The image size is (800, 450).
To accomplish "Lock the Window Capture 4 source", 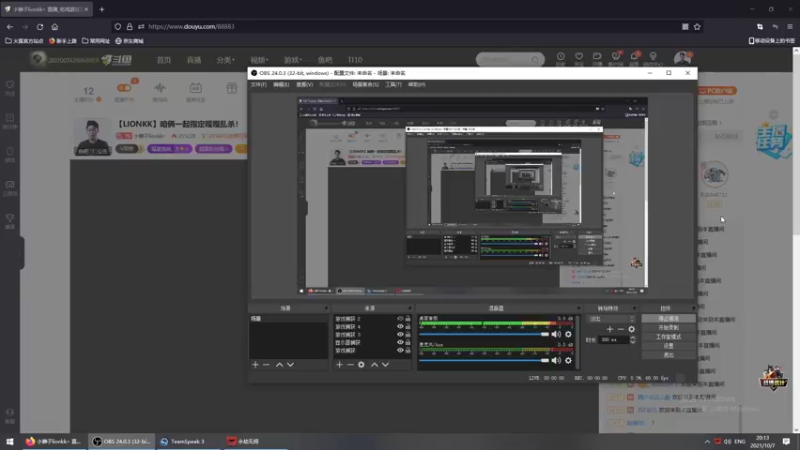I will 408,327.
